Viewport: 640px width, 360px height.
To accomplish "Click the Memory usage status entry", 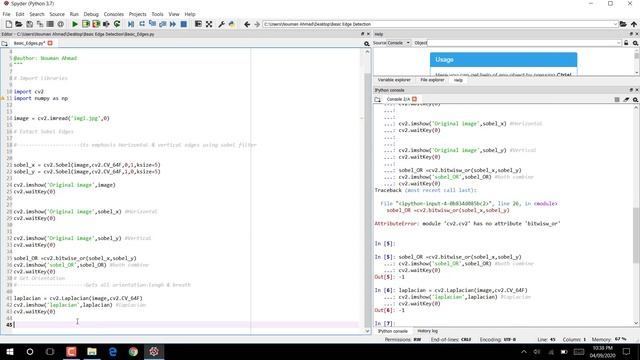I will coord(609,340).
